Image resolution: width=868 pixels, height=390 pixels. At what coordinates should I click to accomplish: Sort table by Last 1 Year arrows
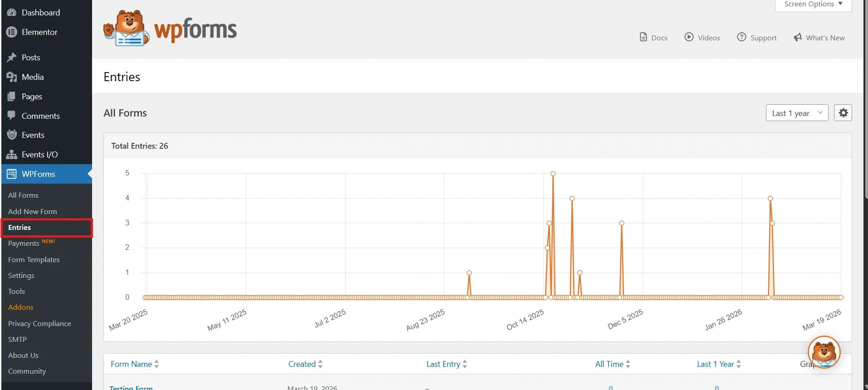pos(739,364)
